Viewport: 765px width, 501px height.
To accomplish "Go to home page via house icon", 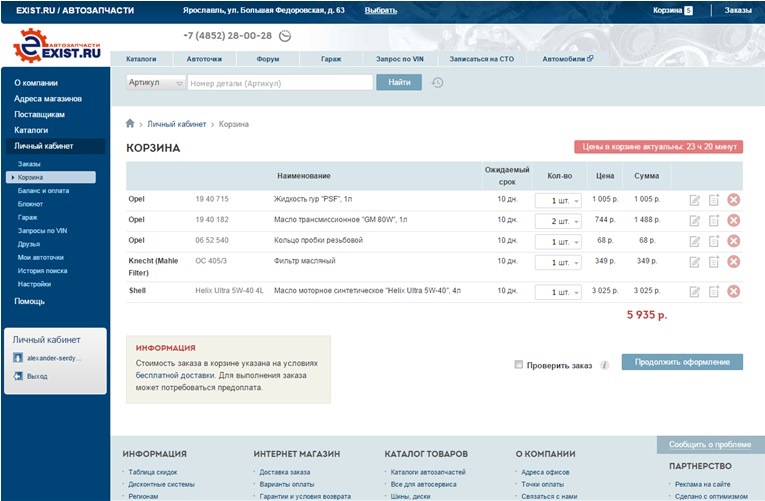I will click(130, 123).
